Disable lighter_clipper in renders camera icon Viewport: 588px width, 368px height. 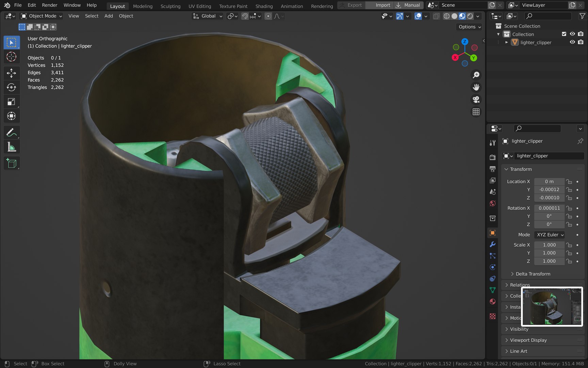click(x=581, y=42)
